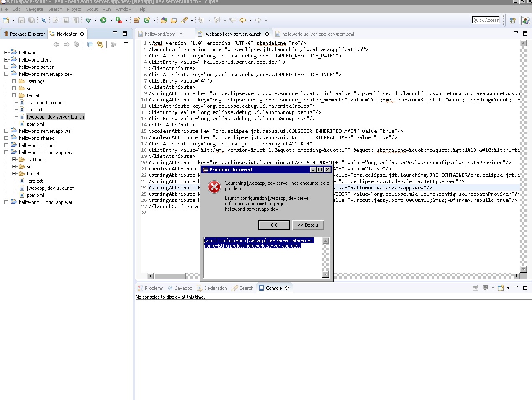This screenshot has height=400, width=532.
Task: Select the helloworld.shared project
Action: pos(36,138)
